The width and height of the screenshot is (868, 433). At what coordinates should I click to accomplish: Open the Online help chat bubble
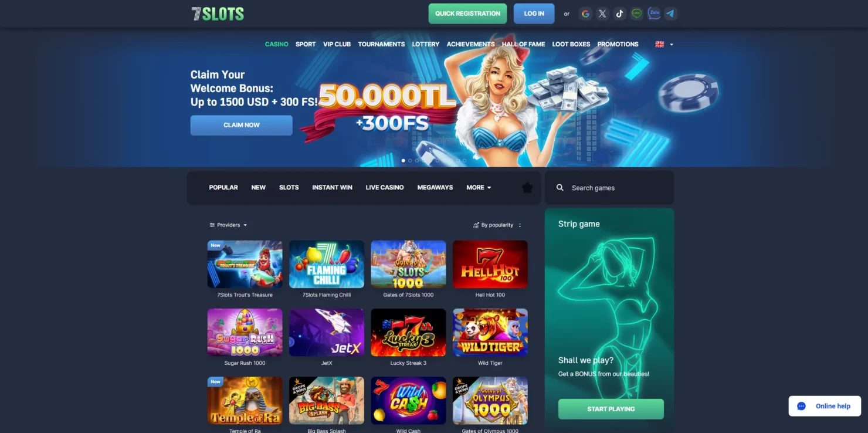pos(825,406)
